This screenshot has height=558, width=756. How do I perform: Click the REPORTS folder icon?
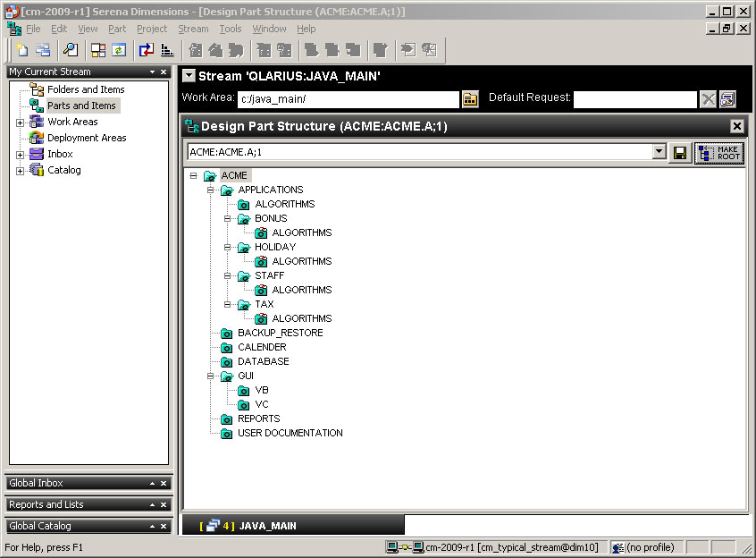227,419
